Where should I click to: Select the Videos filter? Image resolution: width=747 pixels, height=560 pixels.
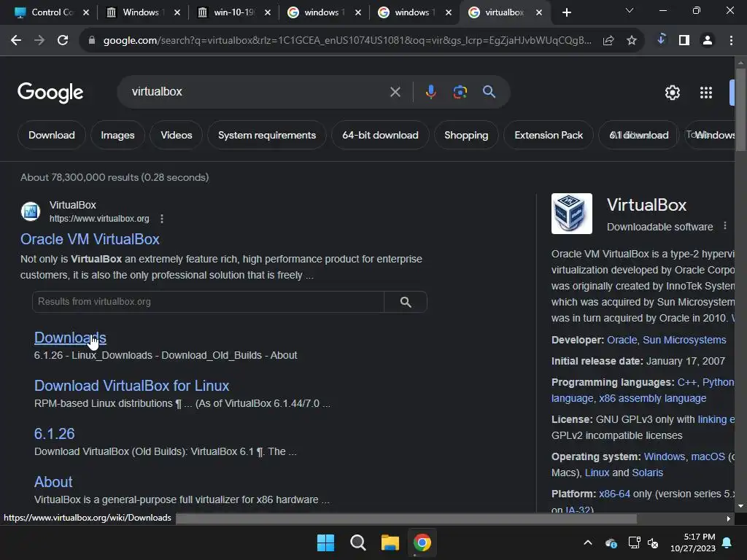[177, 135]
